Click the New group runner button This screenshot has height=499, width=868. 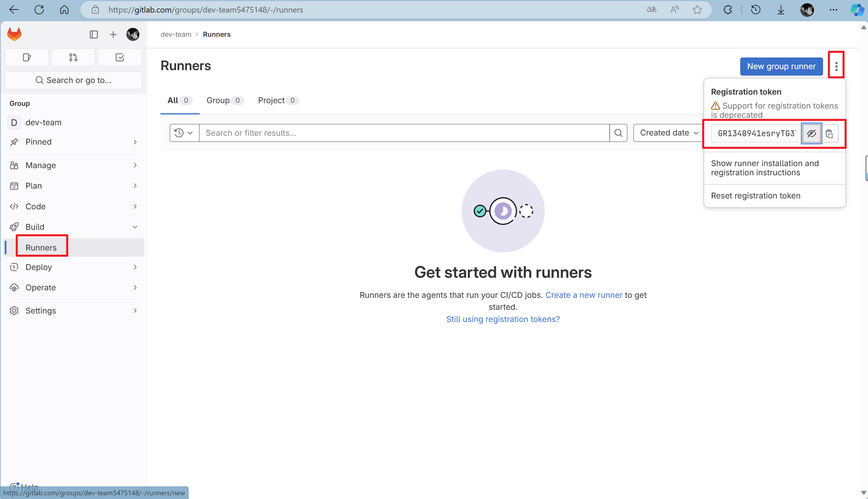[x=781, y=66]
